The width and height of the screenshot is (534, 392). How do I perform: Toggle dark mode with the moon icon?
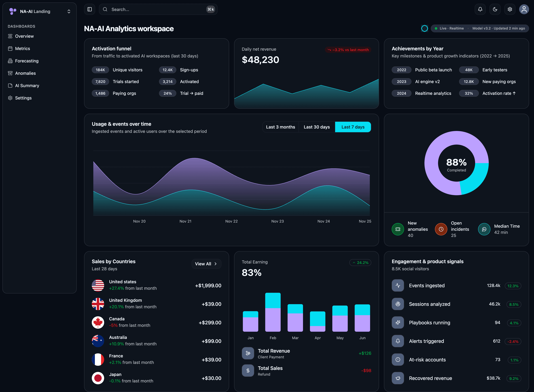tap(495, 9)
